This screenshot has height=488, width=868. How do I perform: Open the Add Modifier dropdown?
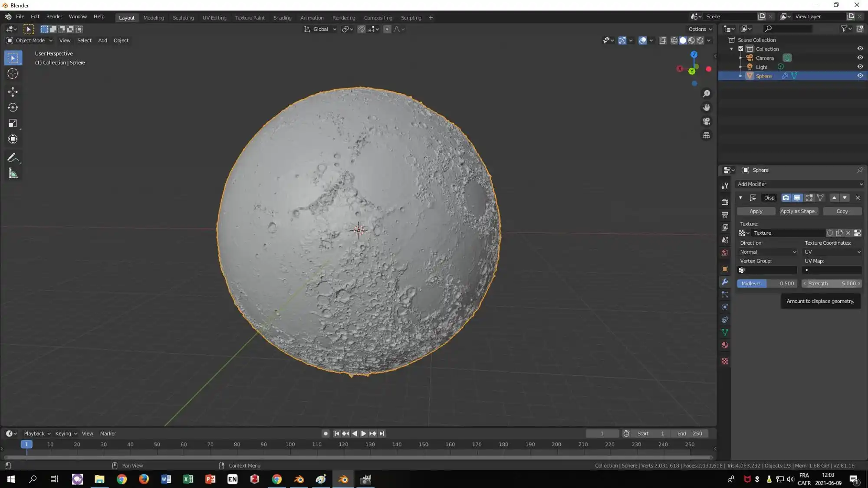pyautogui.click(x=799, y=184)
